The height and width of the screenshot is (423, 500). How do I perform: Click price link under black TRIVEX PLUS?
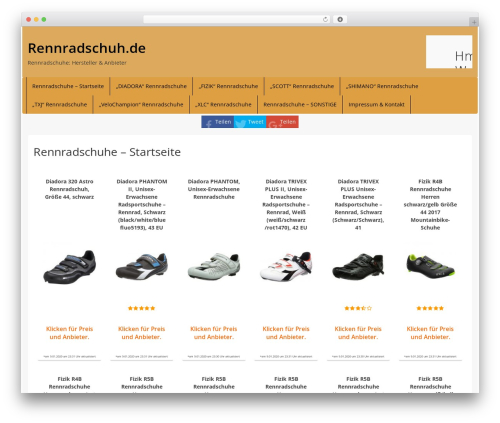point(358,333)
